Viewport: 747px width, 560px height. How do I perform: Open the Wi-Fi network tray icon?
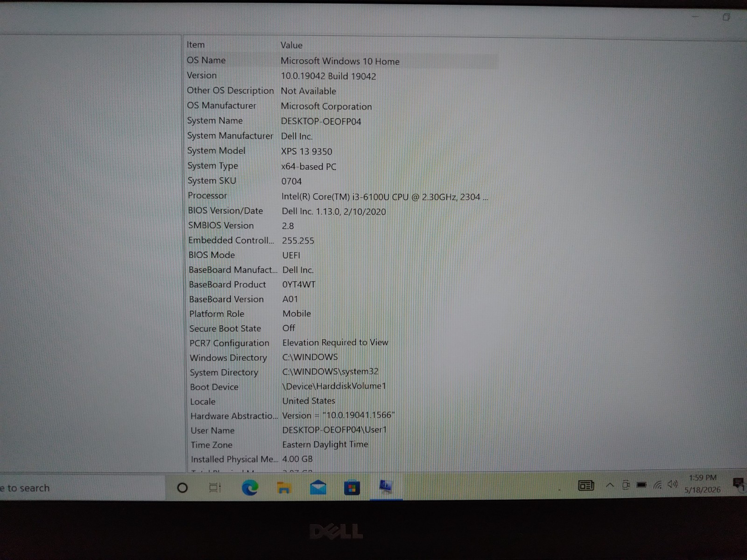point(657,485)
